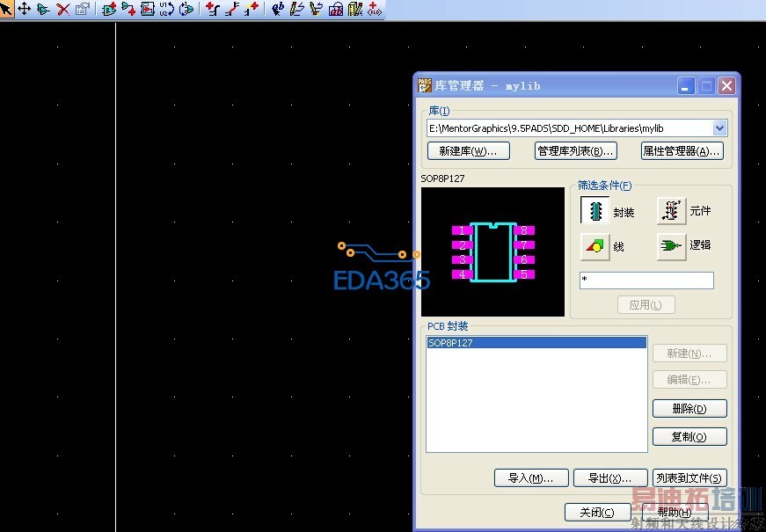Activate the Select arrow tool
Screen dimensions: 766x532
click(6, 9)
